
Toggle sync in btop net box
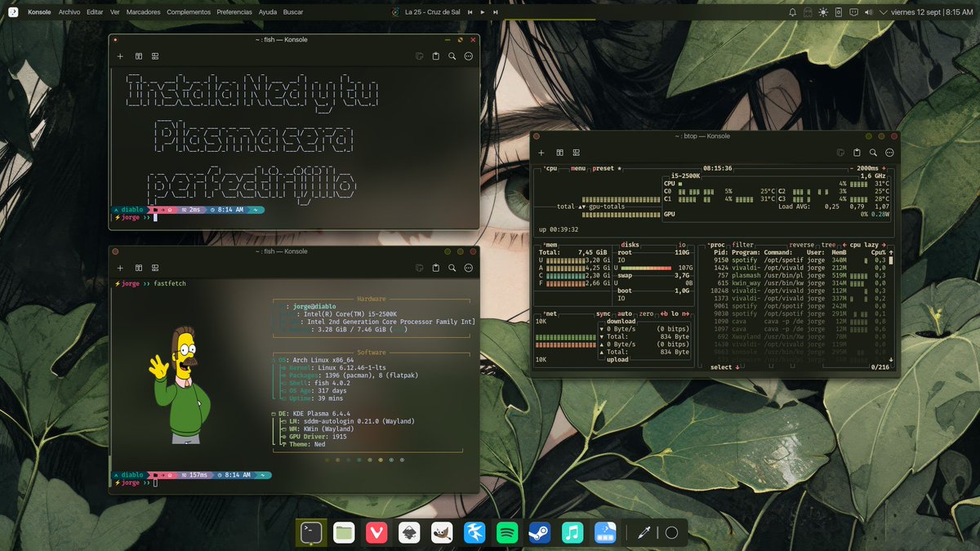coord(604,313)
